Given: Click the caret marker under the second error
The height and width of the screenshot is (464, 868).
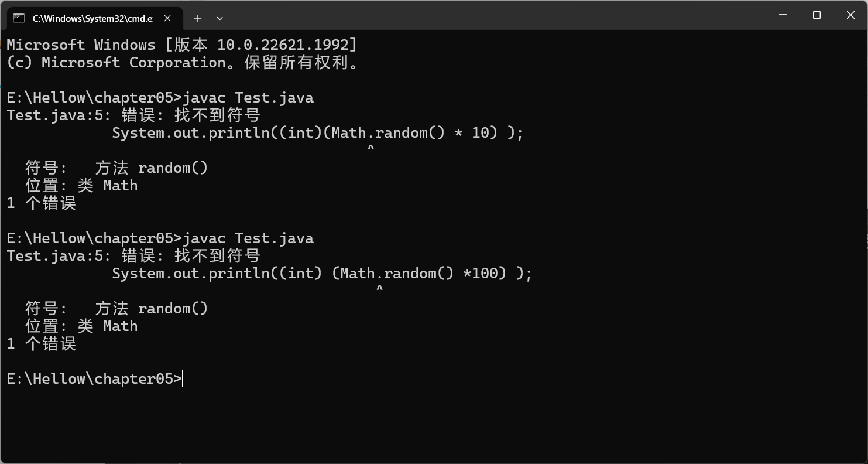Looking at the screenshot, I should (x=379, y=289).
